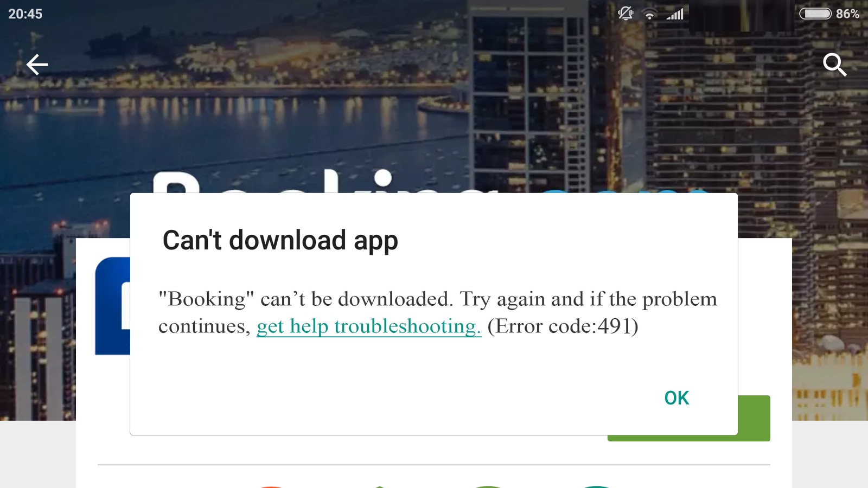The image size is (868, 488).
Task: Tap the Can't download app dialog title
Action: tap(279, 240)
